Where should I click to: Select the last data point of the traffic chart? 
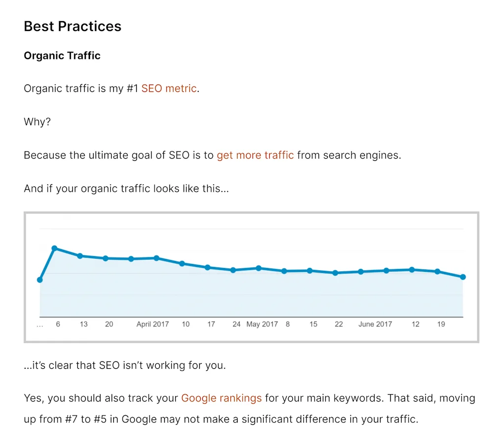point(463,277)
